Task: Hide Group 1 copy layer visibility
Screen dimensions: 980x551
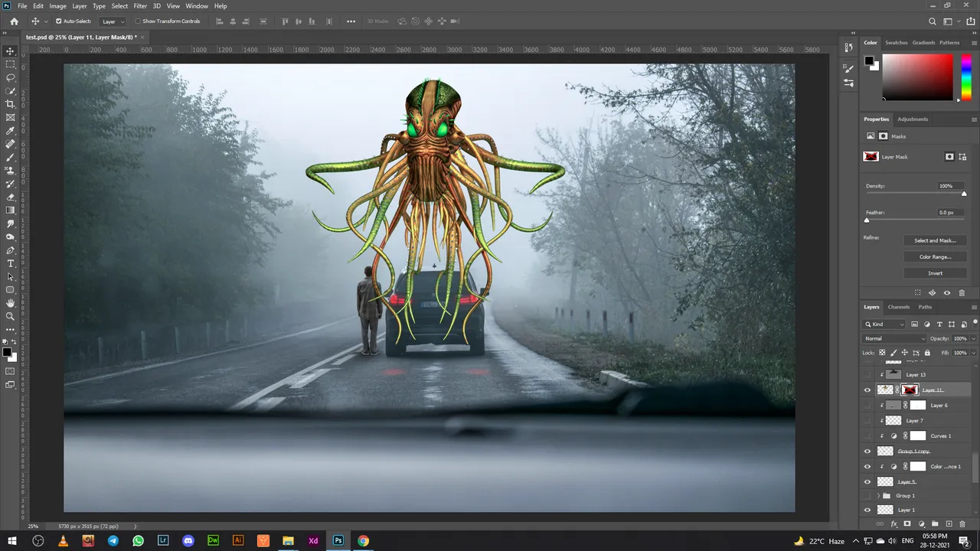Action: (867, 452)
